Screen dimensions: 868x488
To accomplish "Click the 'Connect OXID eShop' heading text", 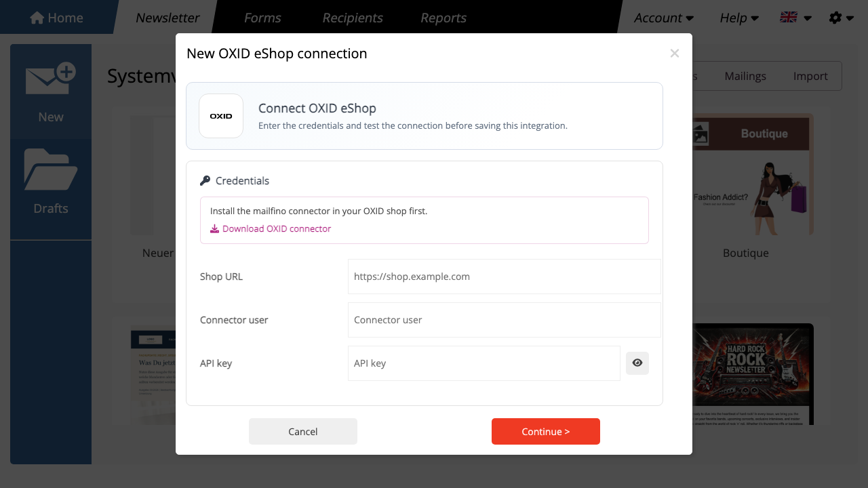I will (317, 108).
